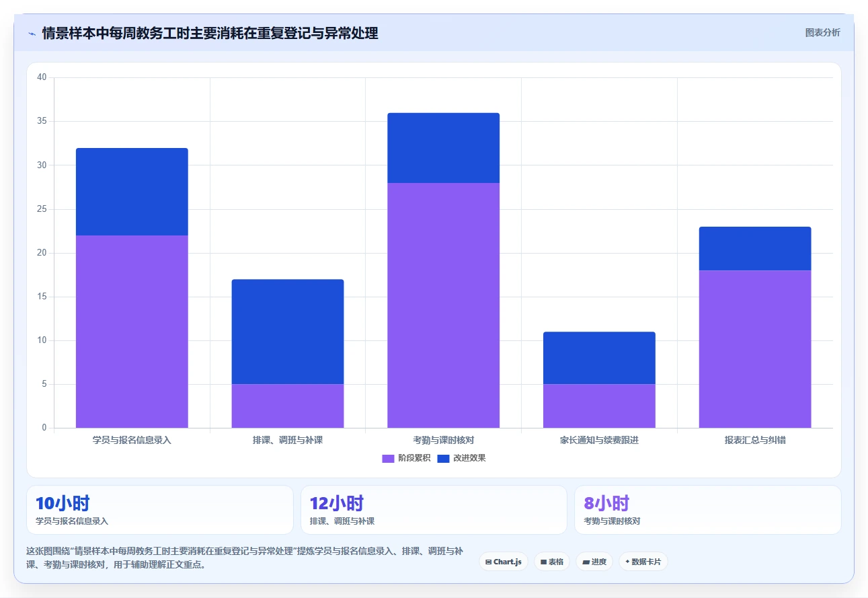Click x-axis label 考勤与课时核对
This screenshot has height=598, width=868.
click(x=444, y=441)
